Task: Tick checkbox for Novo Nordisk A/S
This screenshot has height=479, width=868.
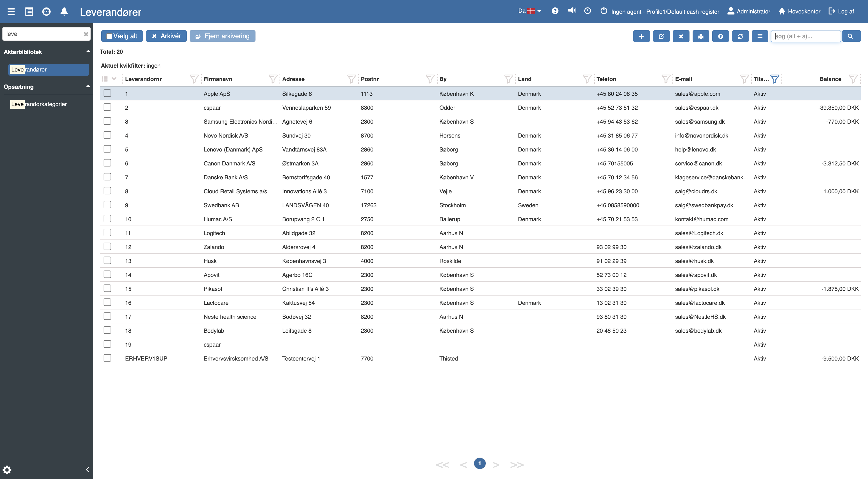Action: pos(107,135)
